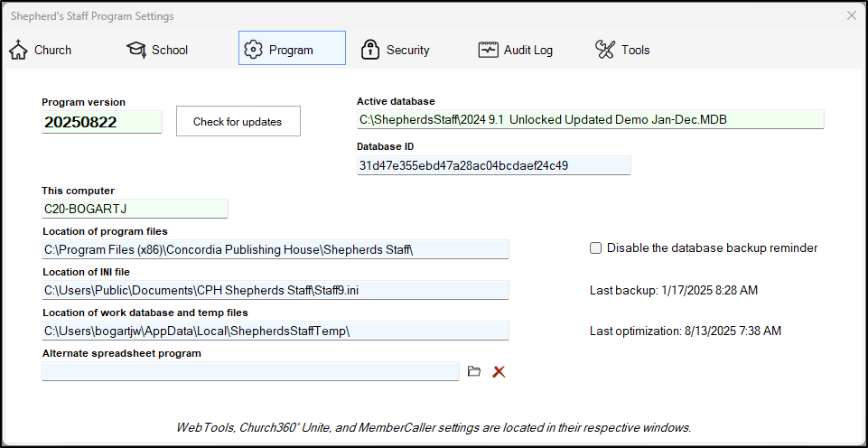Image resolution: width=868 pixels, height=448 pixels.
Task: Clear alternate spreadsheet program with red X
Action: tap(499, 371)
